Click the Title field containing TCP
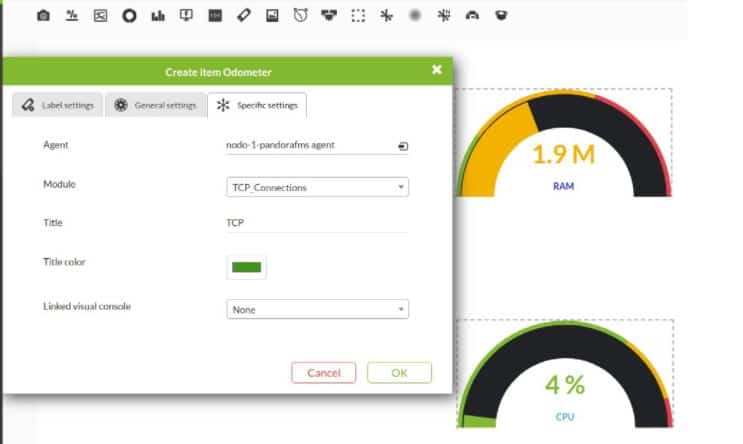 pyautogui.click(x=317, y=223)
